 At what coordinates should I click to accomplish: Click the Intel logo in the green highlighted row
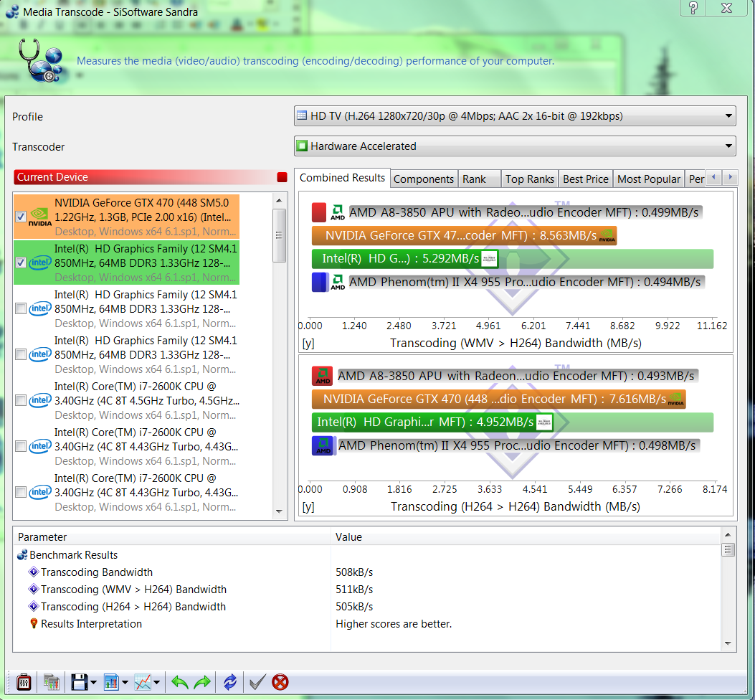40,262
